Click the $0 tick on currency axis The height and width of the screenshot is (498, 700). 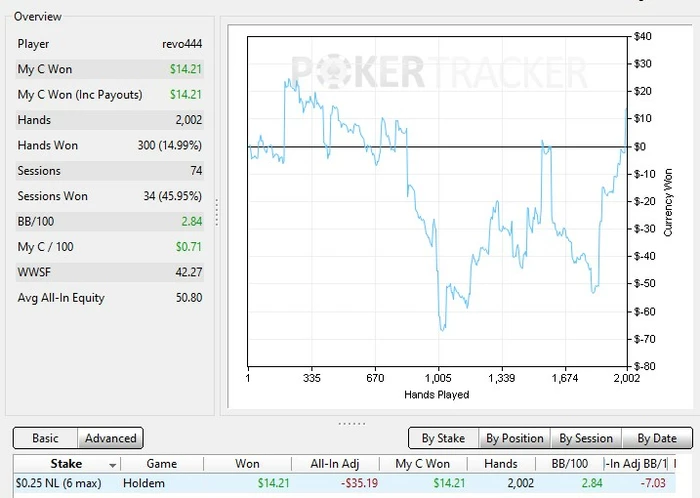tap(640, 146)
